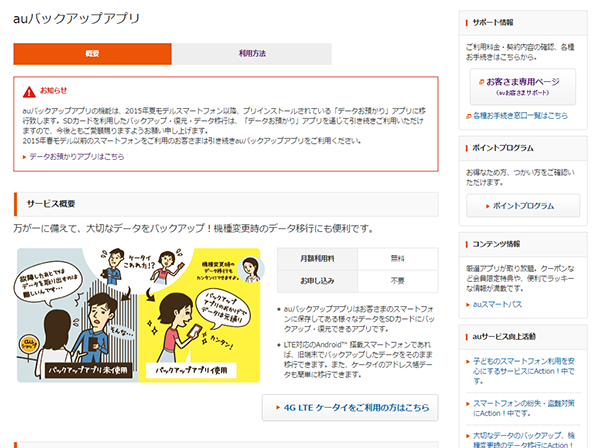Image resolution: width=600 pixels, height=448 pixels.
Task: Click the orange icon before 各種お手続き窓口一覧
Action: (x=468, y=116)
